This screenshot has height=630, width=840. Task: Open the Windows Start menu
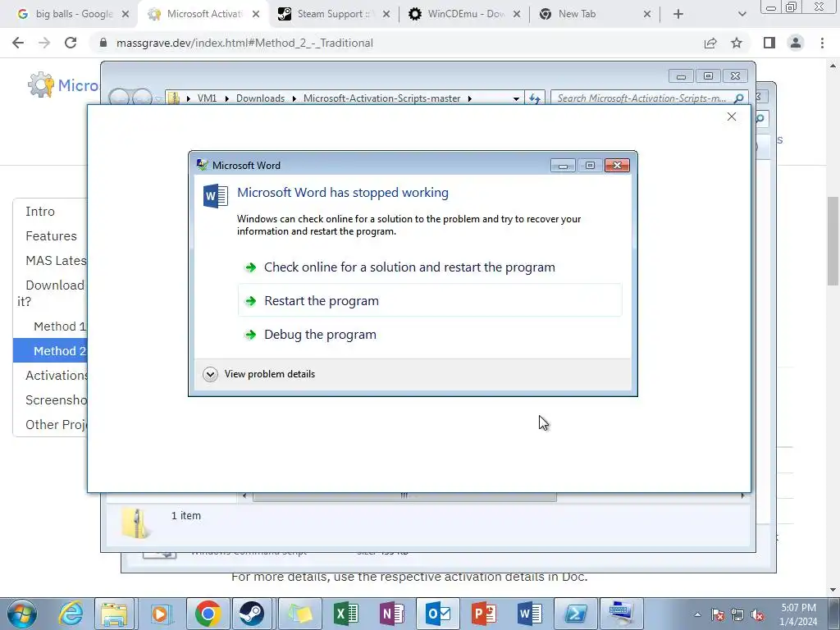pyautogui.click(x=21, y=614)
